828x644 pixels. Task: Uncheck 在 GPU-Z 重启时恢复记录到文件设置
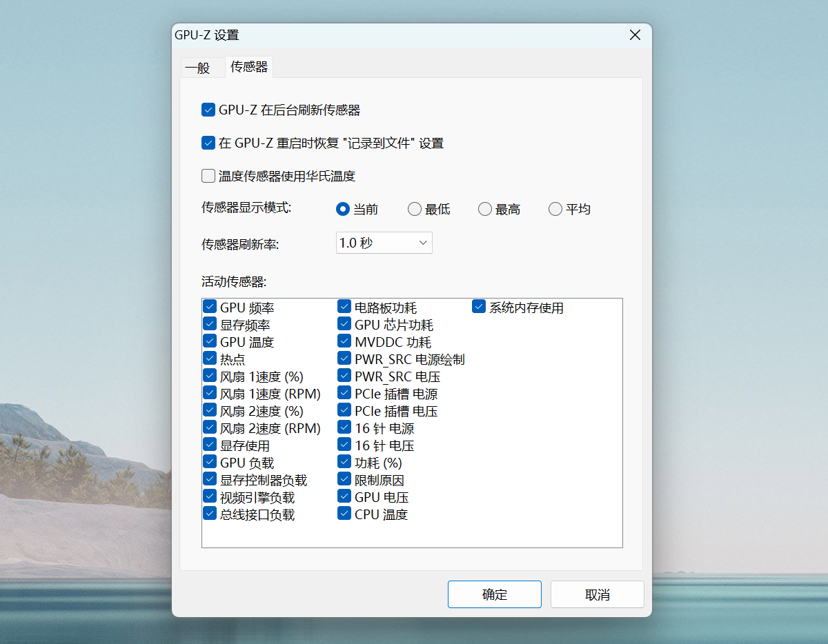click(x=208, y=143)
